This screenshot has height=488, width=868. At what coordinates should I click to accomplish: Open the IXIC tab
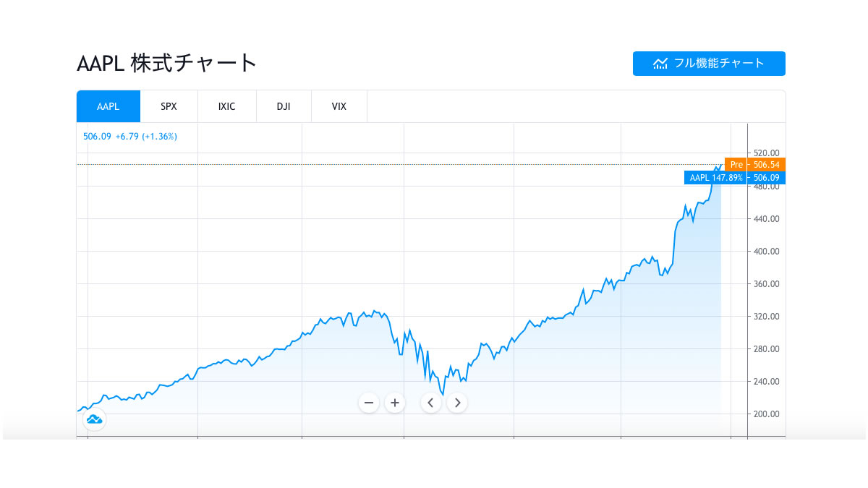click(x=226, y=106)
